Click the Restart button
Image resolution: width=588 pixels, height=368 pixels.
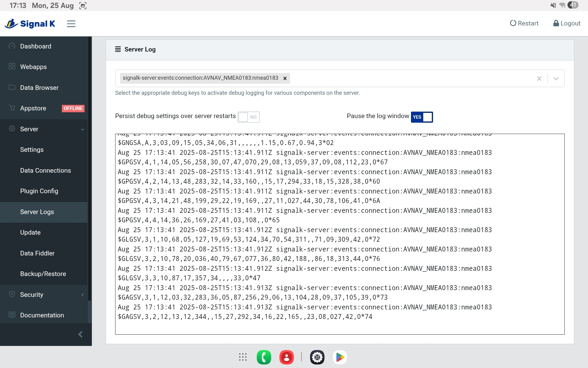coord(524,23)
